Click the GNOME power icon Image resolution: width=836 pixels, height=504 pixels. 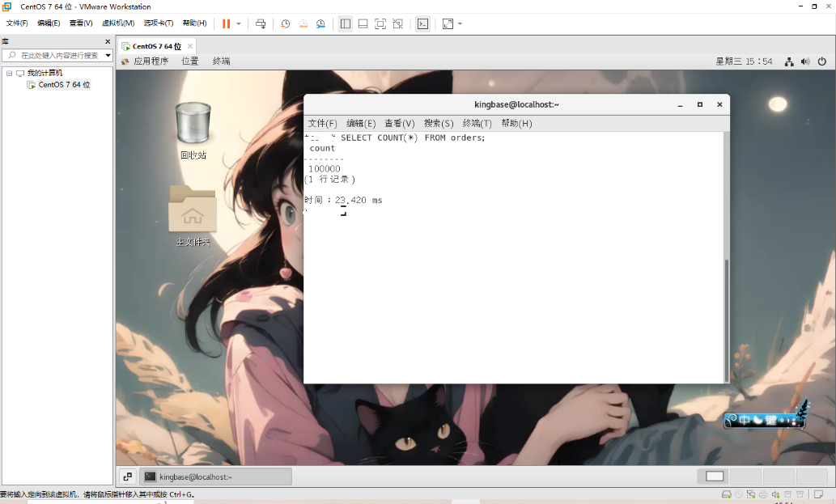822,61
